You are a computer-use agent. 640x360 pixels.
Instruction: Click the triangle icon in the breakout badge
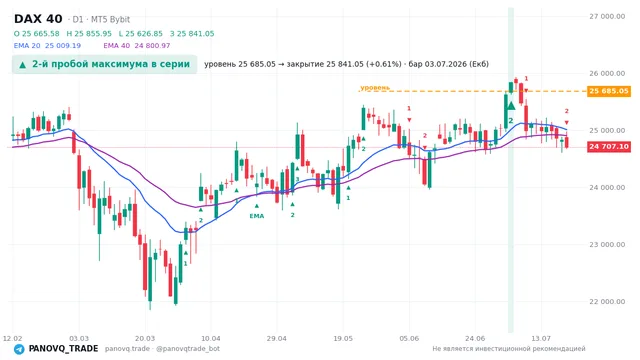tap(22, 65)
